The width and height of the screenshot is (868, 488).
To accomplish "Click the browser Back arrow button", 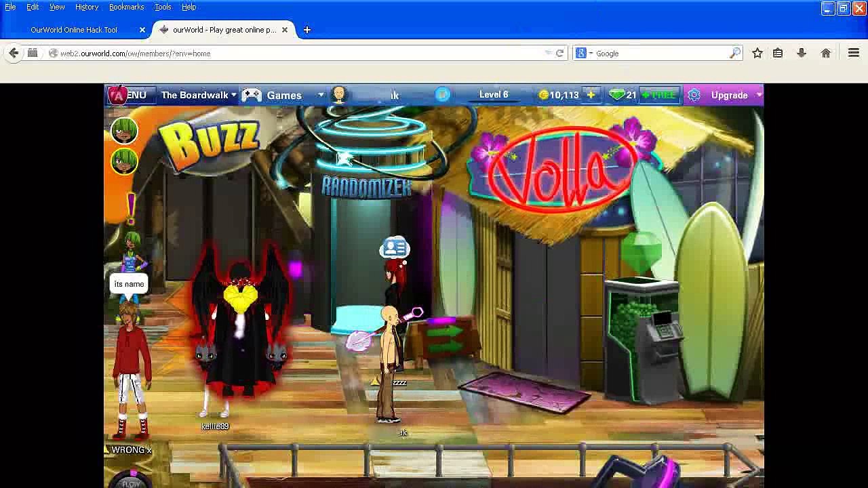I will [x=14, y=53].
